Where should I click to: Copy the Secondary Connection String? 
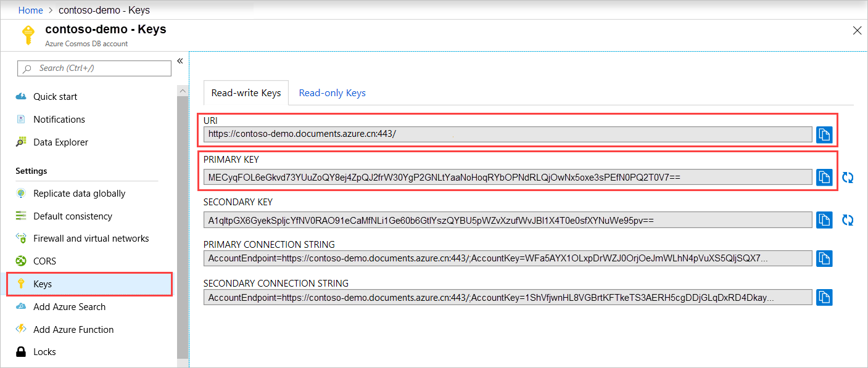coord(824,297)
